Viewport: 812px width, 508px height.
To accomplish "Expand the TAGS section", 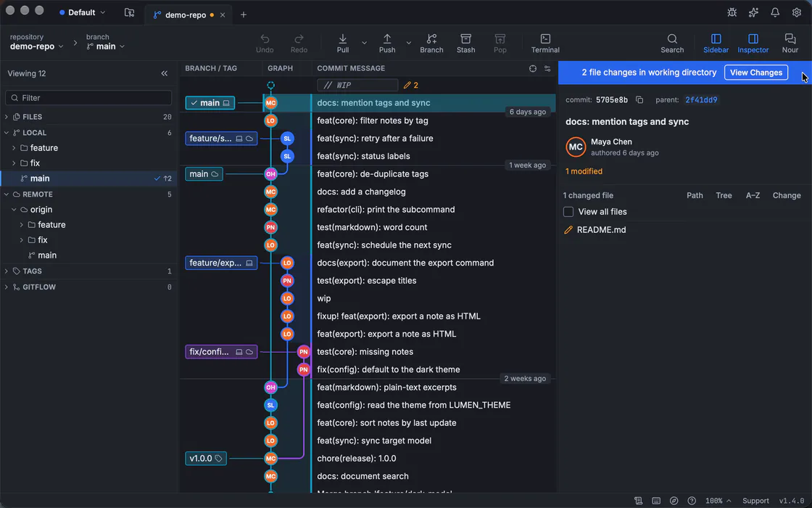I will click(x=7, y=271).
